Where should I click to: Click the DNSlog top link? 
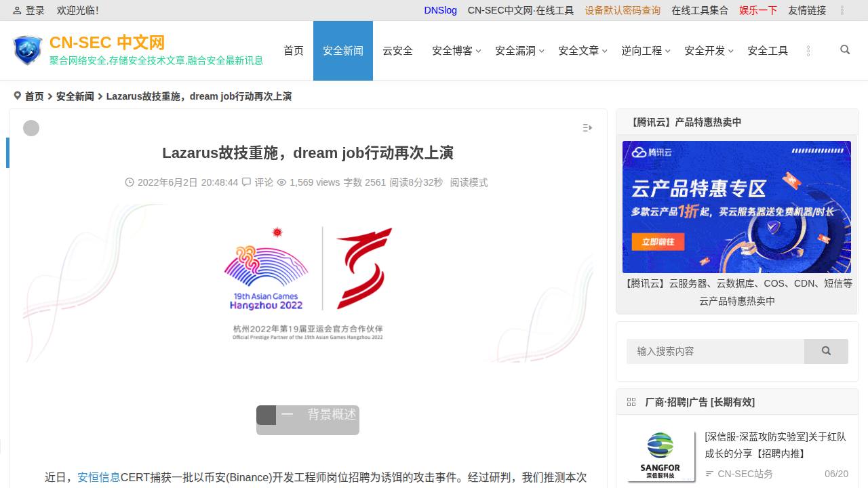point(441,10)
